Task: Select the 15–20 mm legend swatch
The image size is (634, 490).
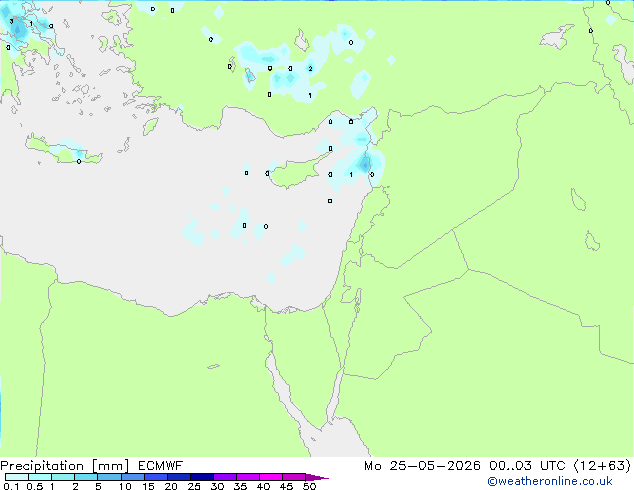Action: (156, 477)
